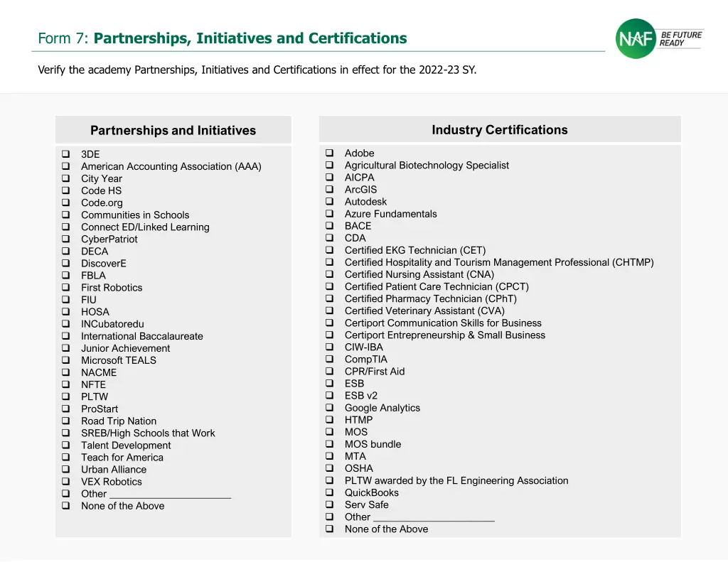Screen dimensions: 728x562
Task: Tick the Adobe certification checkbox
Action: pos(329,153)
